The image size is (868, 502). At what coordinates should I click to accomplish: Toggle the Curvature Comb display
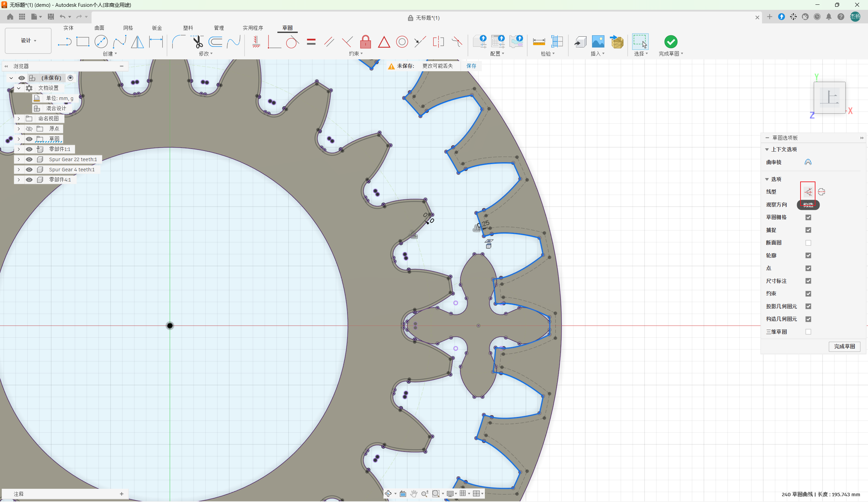click(808, 162)
